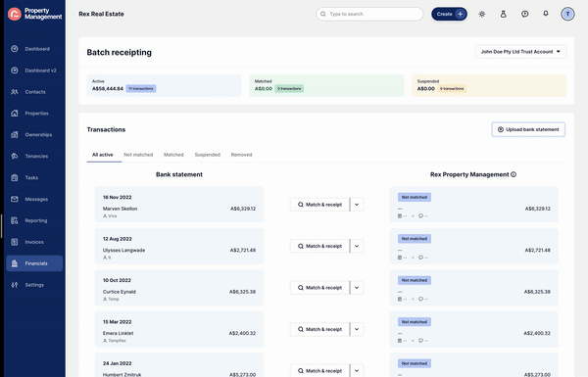Expand options arrow for Humbert Zmitruk row
588x377 pixels.
point(357,370)
